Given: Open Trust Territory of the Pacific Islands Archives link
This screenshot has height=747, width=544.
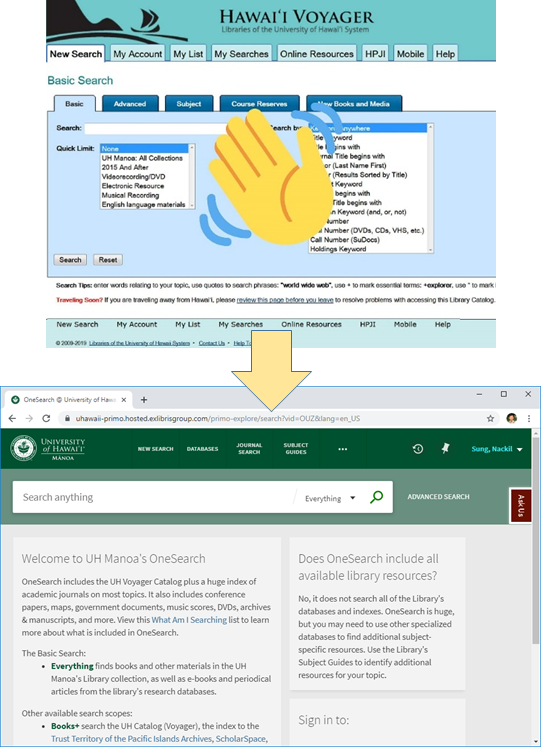Looking at the screenshot, I should pyautogui.click(x=131, y=739).
